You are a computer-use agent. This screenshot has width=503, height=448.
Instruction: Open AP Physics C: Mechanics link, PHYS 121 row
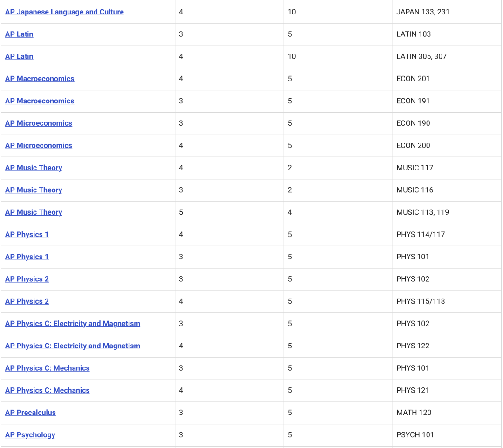point(47,391)
